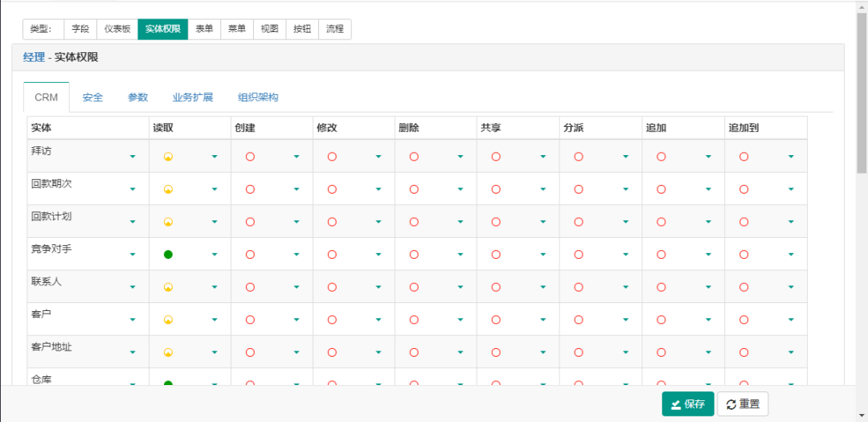
Task: Click 修改 permission circle for 拜访
Action: (x=332, y=157)
